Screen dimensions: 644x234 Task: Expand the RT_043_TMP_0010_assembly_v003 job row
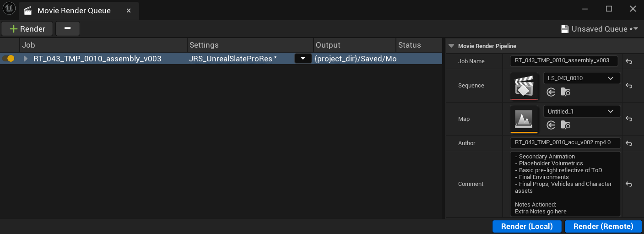coord(26,59)
